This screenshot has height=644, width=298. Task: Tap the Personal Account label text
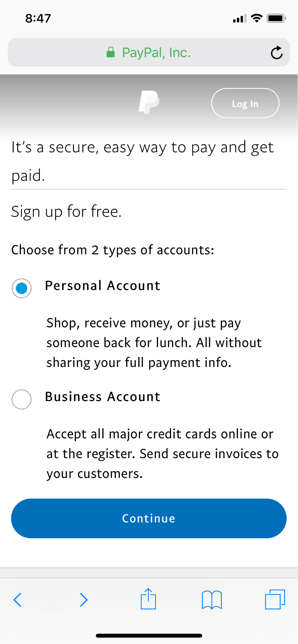click(103, 286)
